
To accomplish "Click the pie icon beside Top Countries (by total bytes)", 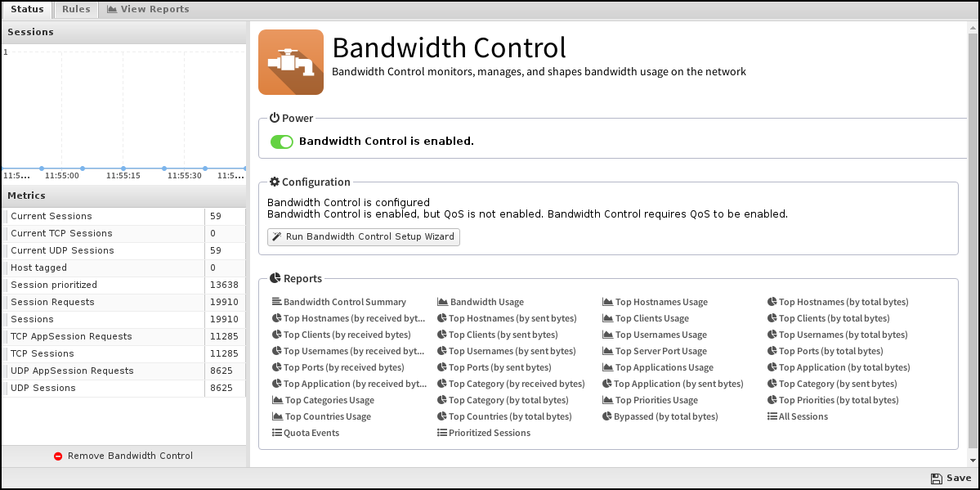I will [441, 416].
